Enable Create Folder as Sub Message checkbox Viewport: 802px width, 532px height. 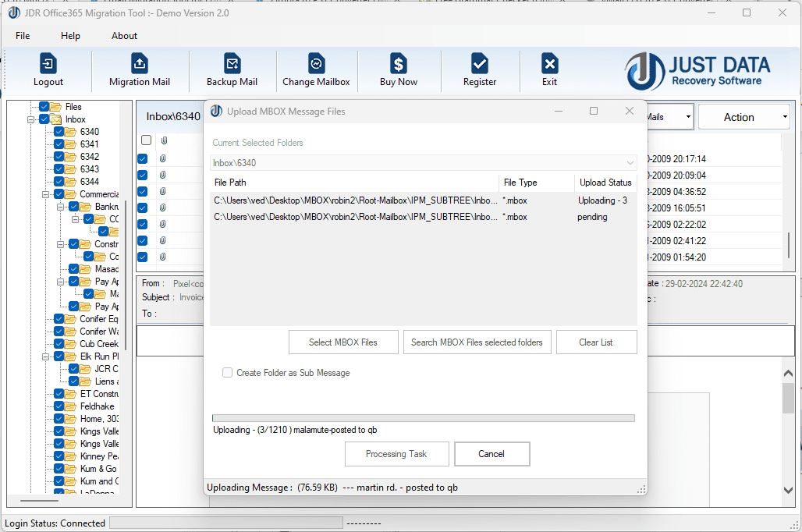(228, 373)
